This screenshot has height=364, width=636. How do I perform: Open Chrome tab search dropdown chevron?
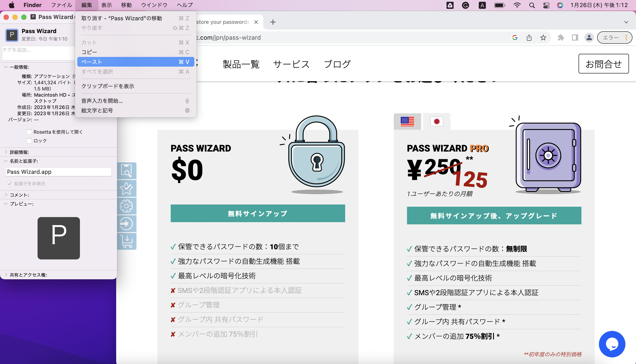pyautogui.click(x=626, y=22)
